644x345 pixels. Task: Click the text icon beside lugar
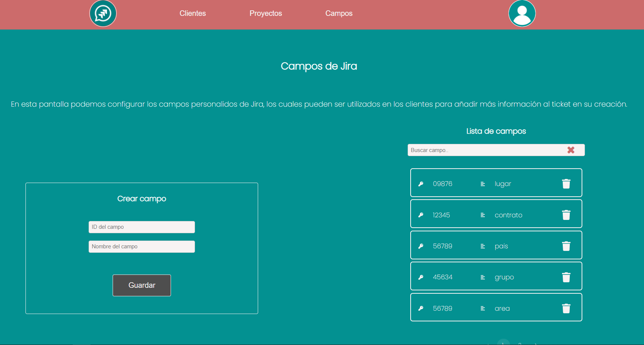[483, 183]
